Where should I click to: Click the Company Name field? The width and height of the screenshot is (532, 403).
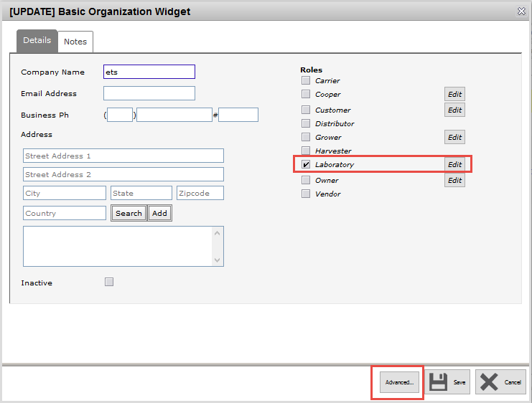click(149, 72)
